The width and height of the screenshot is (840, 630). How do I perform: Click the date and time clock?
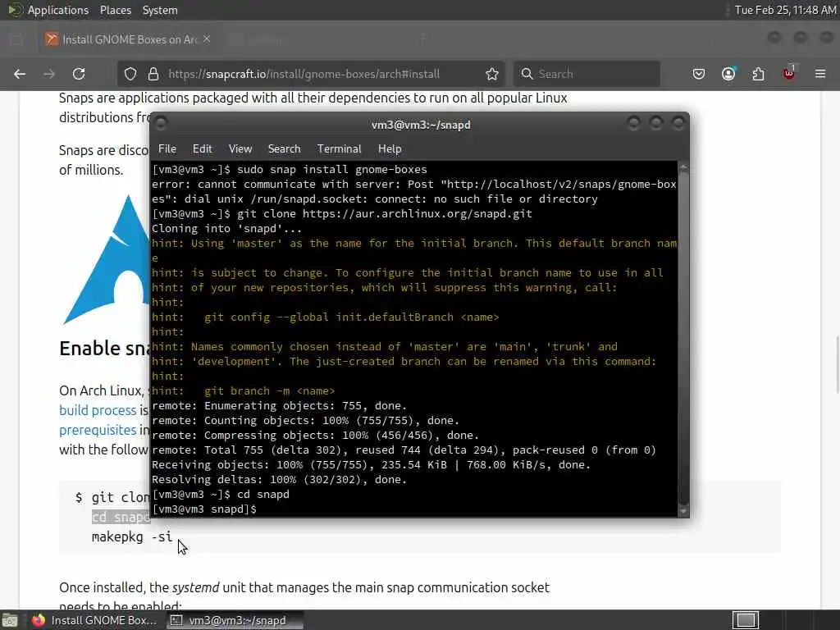point(785,10)
